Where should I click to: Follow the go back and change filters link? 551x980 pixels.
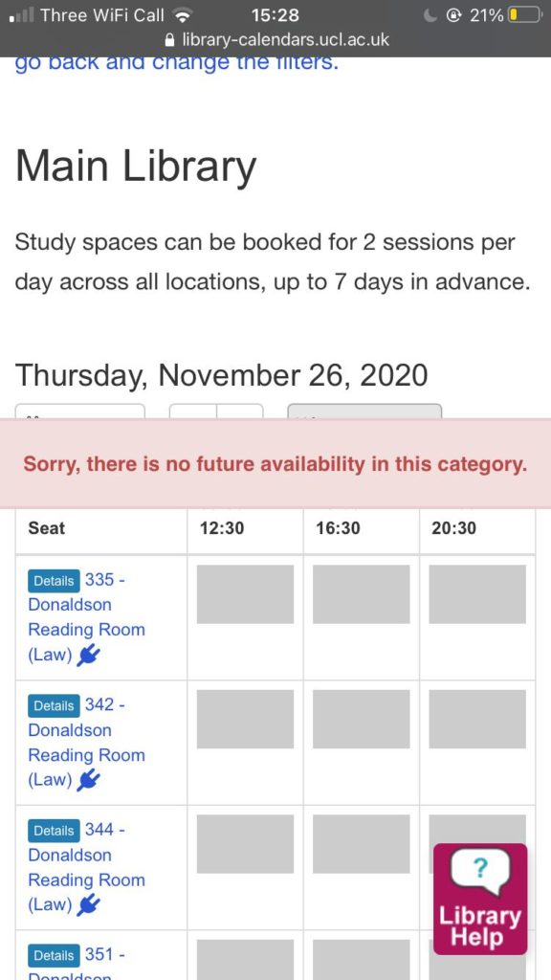point(177,63)
